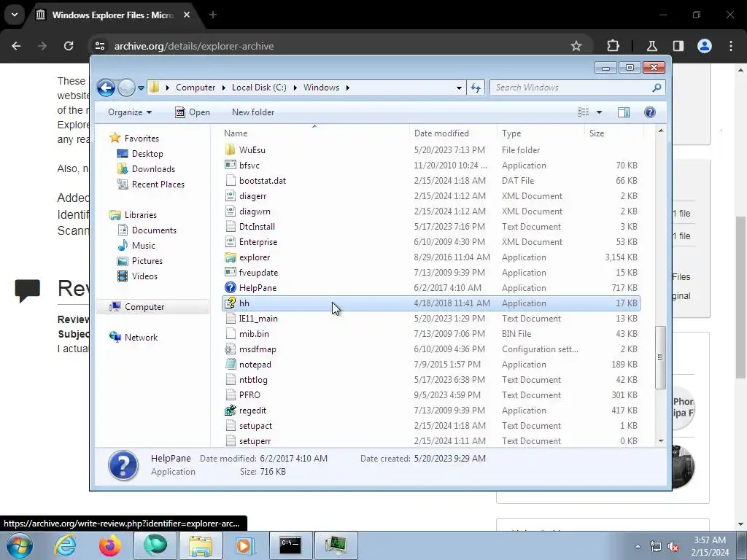Viewport: 747px width, 560px height.
Task: Select Favorites in navigation pane
Action: pyautogui.click(x=142, y=139)
